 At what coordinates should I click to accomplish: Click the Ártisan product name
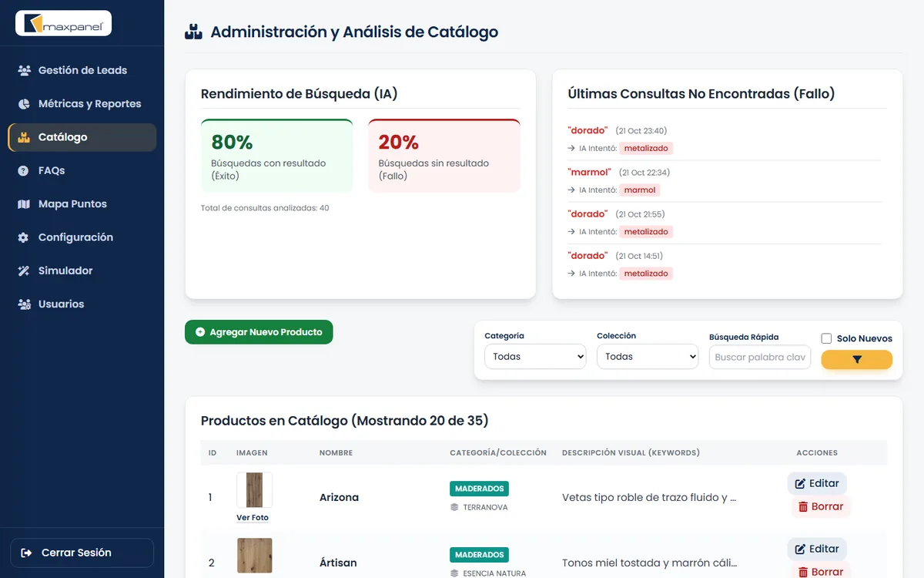point(338,563)
